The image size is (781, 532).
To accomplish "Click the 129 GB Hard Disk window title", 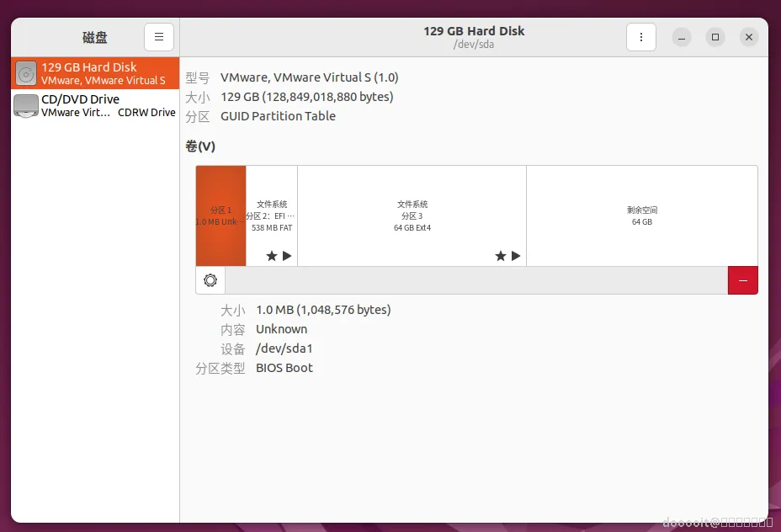I will click(474, 31).
